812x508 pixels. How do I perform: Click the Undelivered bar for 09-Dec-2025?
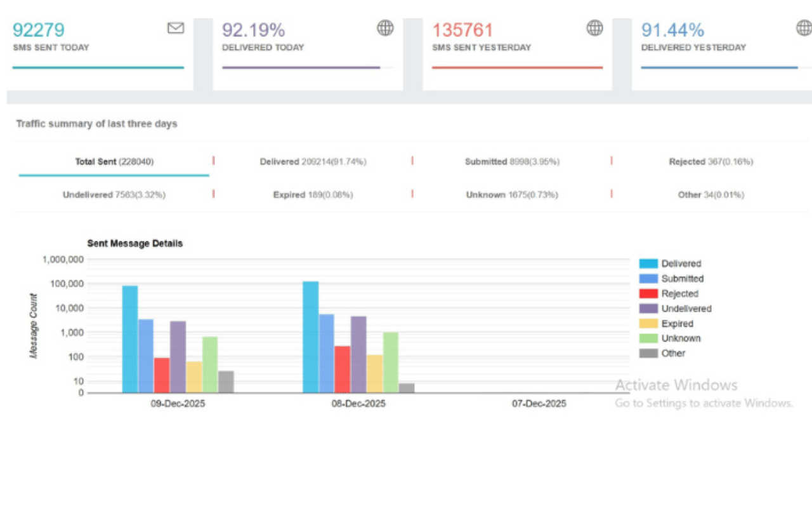pyautogui.click(x=178, y=357)
